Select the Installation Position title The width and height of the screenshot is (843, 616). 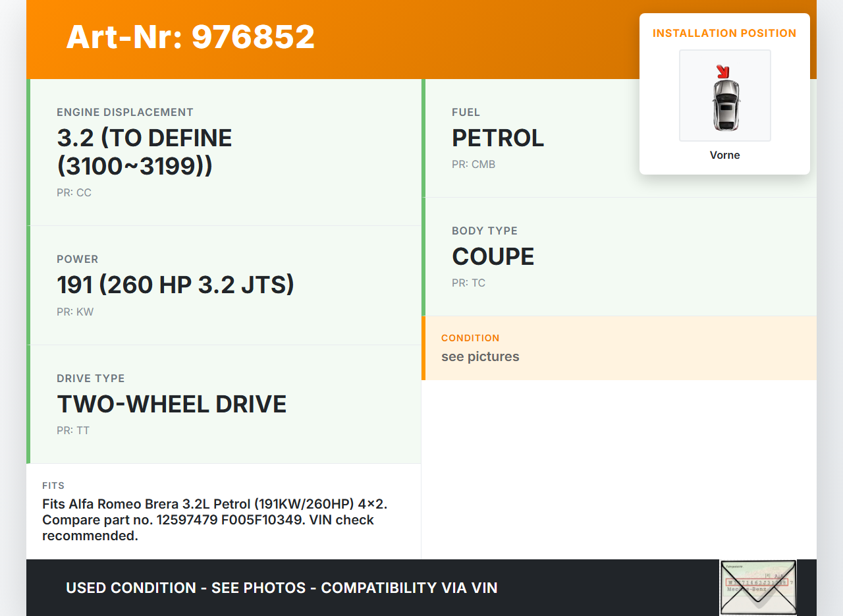coord(724,33)
